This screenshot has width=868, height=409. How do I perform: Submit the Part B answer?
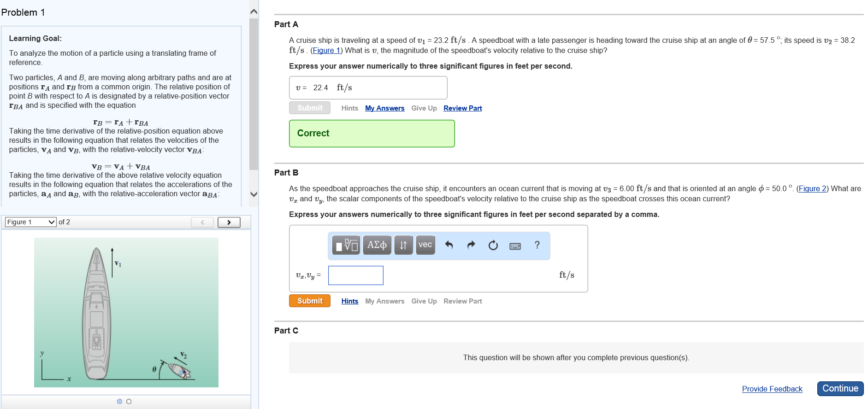[310, 301]
